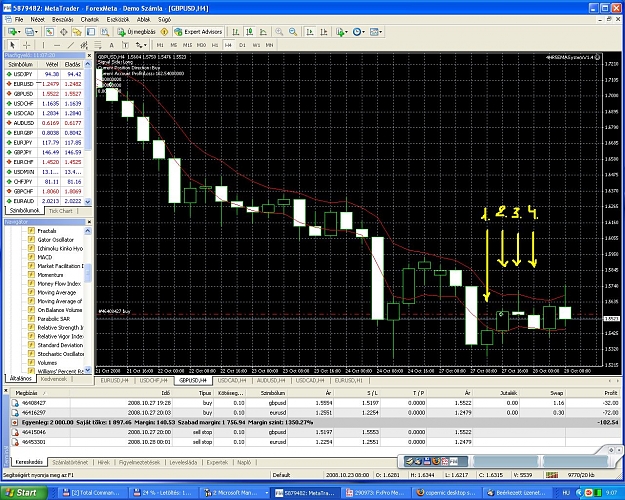Switch to M30 timeframe
This screenshot has height=500, width=625.
(201, 45)
